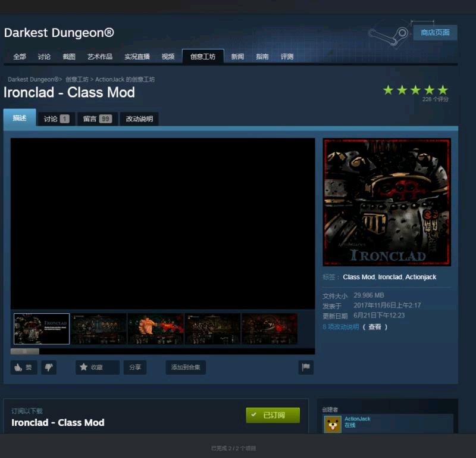The image size is (476, 458).
Task: Click the 添加到合集 add to collection button
Action: point(186,367)
